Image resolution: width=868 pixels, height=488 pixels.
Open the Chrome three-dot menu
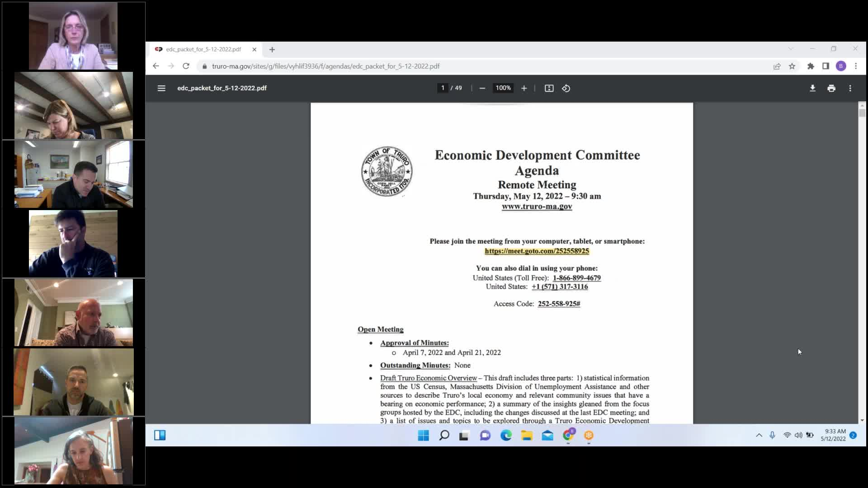(855, 66)
